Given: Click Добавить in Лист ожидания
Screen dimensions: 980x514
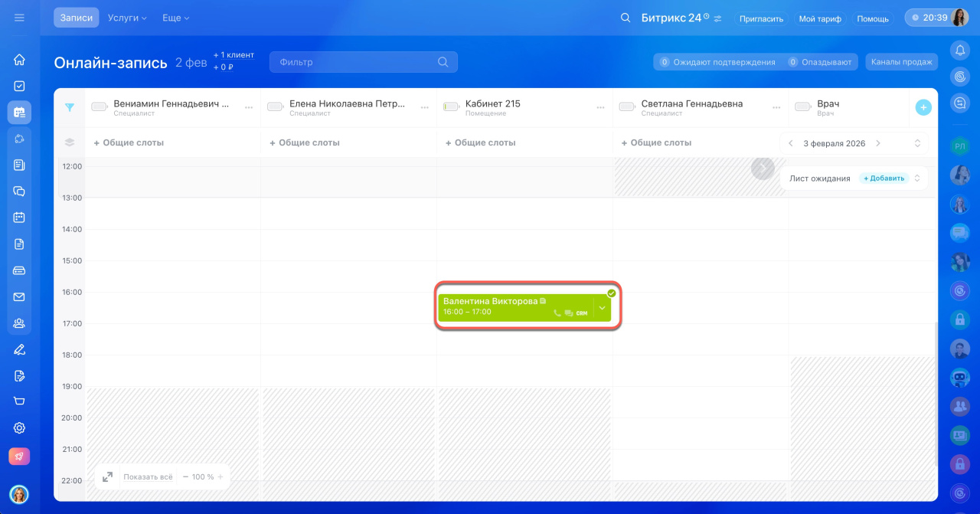Looking at the screenshot, I should pyautogui.click(x=884, y=178).
